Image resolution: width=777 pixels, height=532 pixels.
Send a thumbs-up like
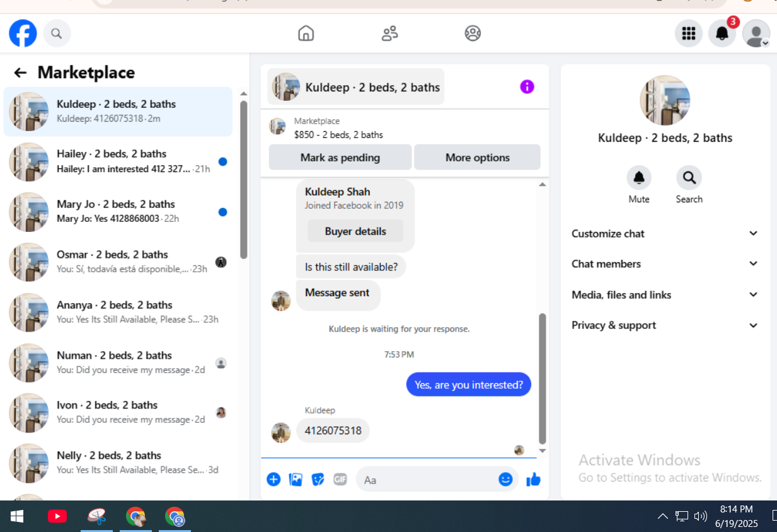[534, 480]
